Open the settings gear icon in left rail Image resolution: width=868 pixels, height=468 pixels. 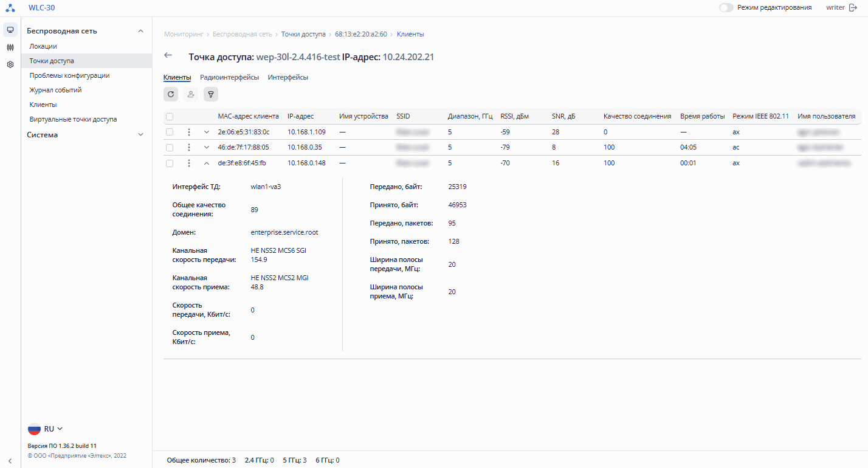[x=10, y=64]
